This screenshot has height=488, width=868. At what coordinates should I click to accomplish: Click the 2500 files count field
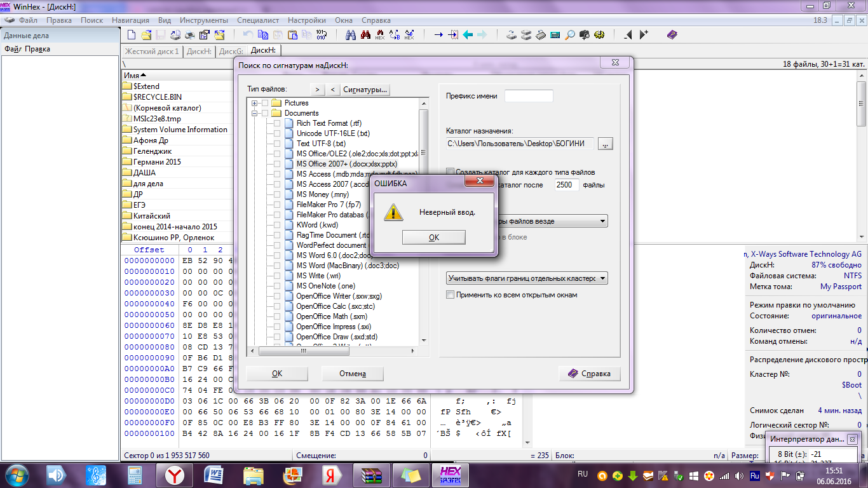pos(567,185)
